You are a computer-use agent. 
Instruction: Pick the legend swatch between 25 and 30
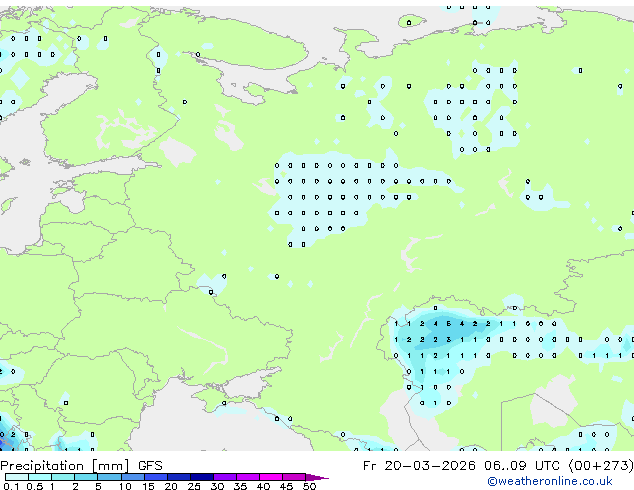point(202,477)
